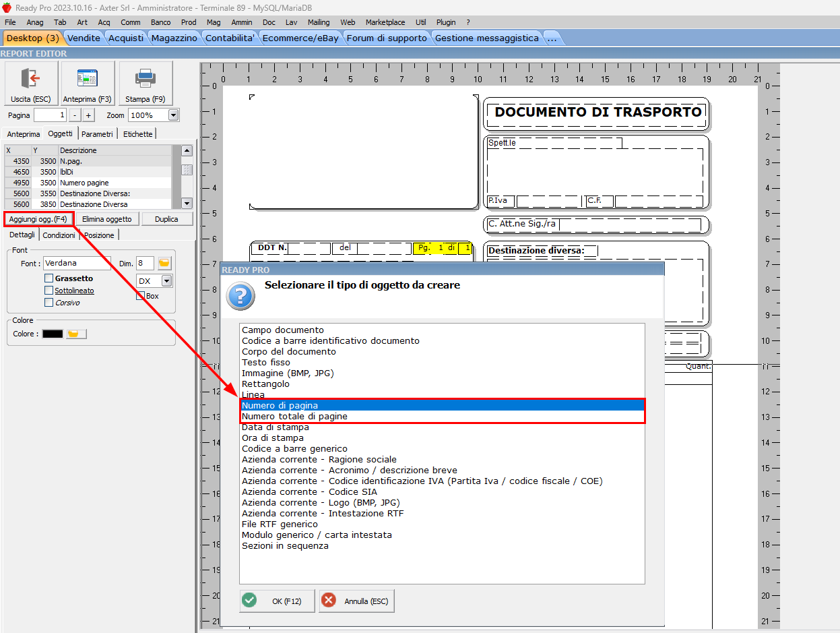The image size is (840, 633).
Task: Select Modulo generico / carta intestata
Action: tap(442, 535)
